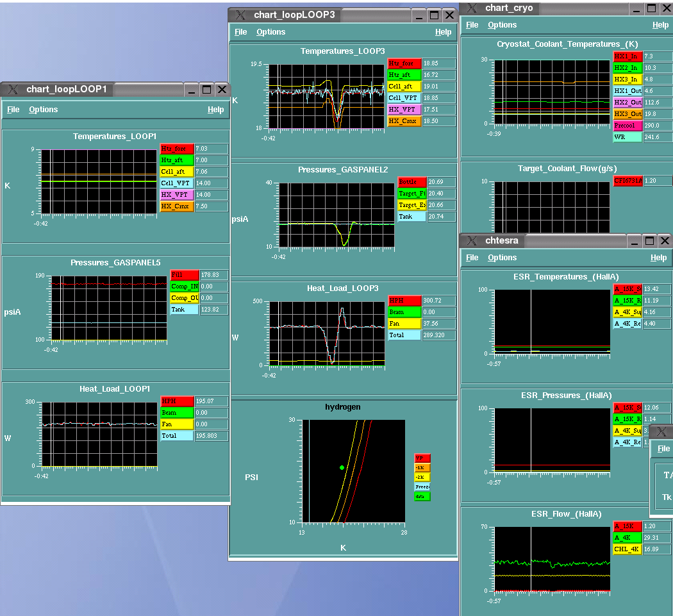Click red VP swatch in hydrogen legend
Screen dimensions: 673x616
(x=422, y=458)
